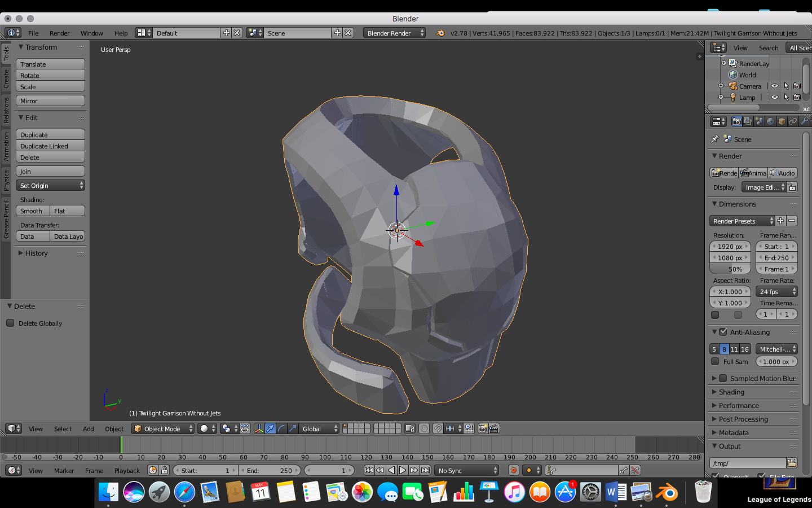Open the Blender Render engine dropdown
This screenshot has width=812, height=508.
[x=395, y=33]
